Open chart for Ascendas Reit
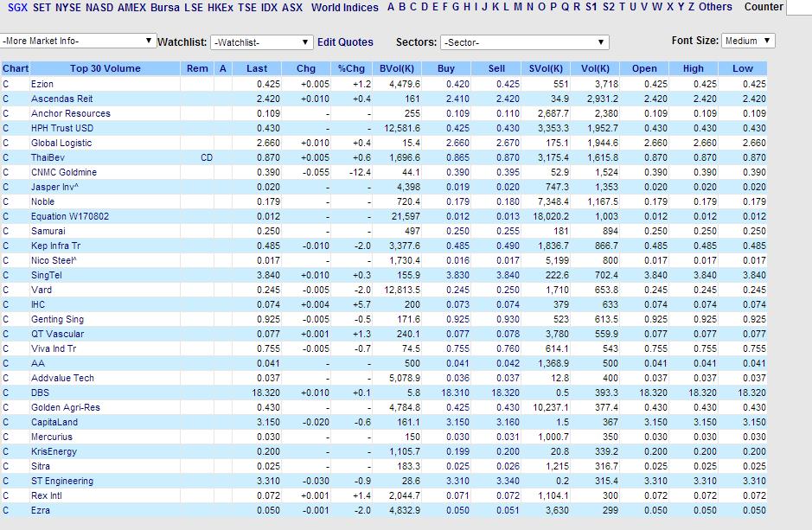812x530 pixels. click(x=6, y=99)
